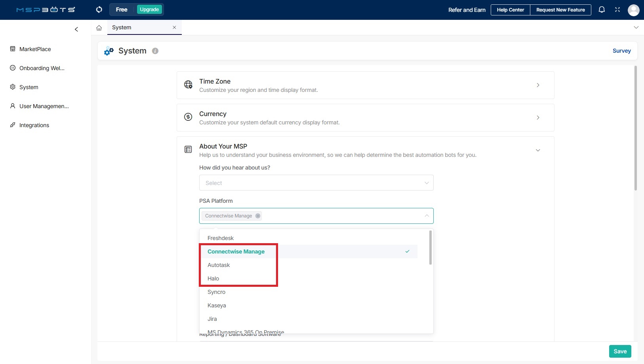Select Autotask from the PSA list
The height and width of the screenshot is (364, 644).
(219, 265)
